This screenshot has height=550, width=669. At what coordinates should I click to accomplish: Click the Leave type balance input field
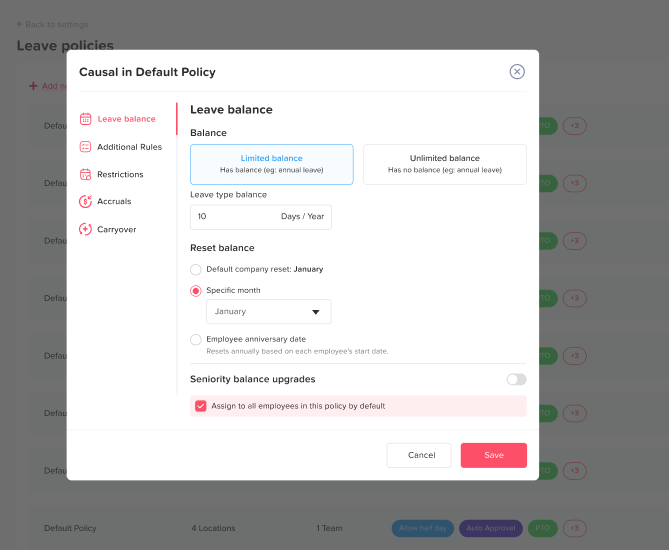tap(235, 216)
